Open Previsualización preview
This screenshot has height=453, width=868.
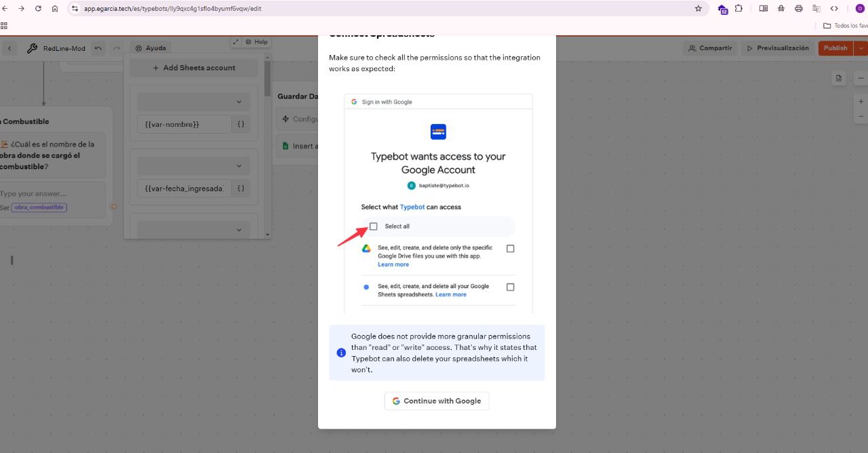778,48
